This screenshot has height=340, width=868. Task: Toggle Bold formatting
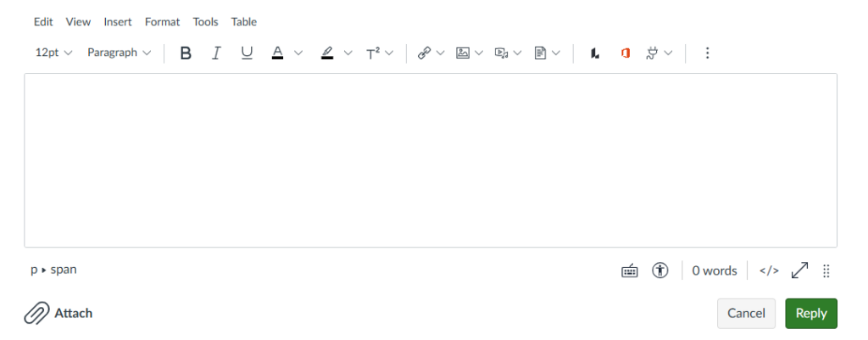point(186,53)
